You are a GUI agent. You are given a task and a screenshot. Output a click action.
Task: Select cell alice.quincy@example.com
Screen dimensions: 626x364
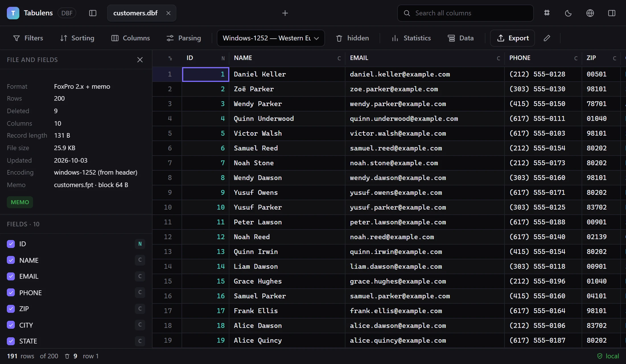point(425,340)
